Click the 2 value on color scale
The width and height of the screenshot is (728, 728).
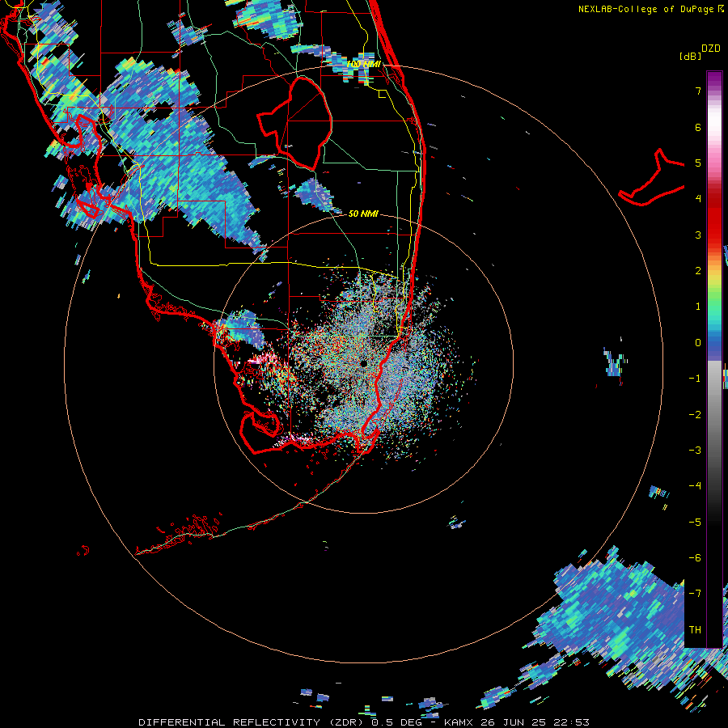(698, 271)
